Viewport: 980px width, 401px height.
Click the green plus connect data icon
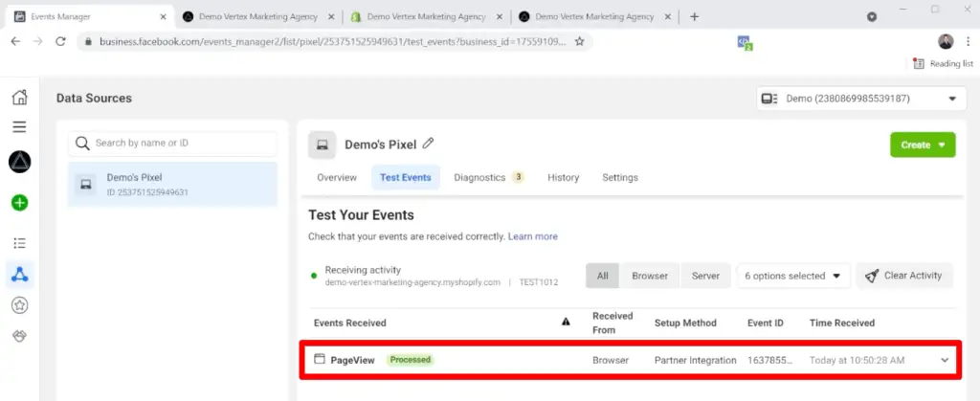point(19,203)
